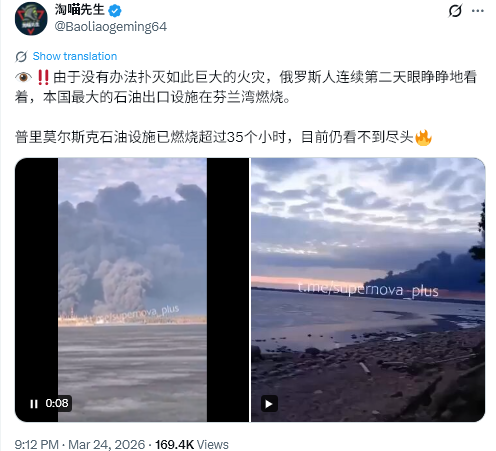Image resolution: width=496 pixels, height=451 pixels.
Task: Play the right video
Action: (x=269, y=404)
